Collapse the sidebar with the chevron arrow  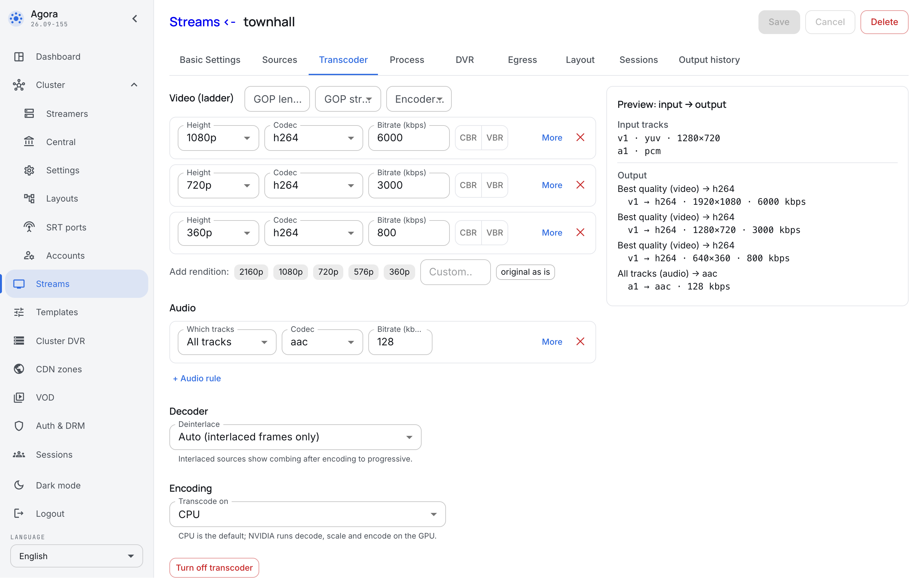(135, 18)
